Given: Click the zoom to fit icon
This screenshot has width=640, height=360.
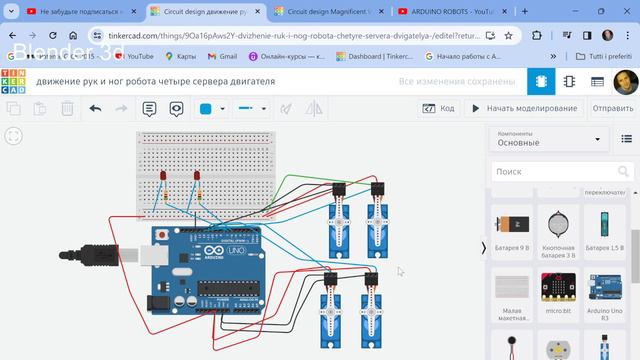Looking at the screenshot, I should tap(13, 136).
